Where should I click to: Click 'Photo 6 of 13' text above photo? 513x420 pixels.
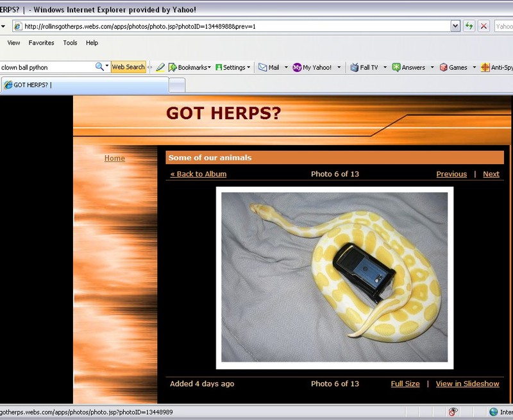pyautogui.click(x=335, y=174)
